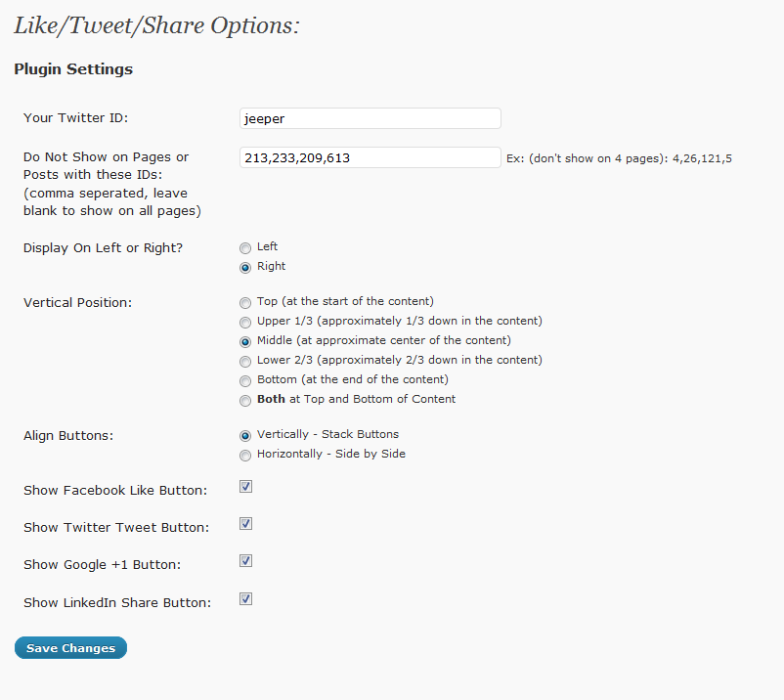This screenshot has height=700, width=784.
Task: Click the Vertical Position label
Action: 77,303
